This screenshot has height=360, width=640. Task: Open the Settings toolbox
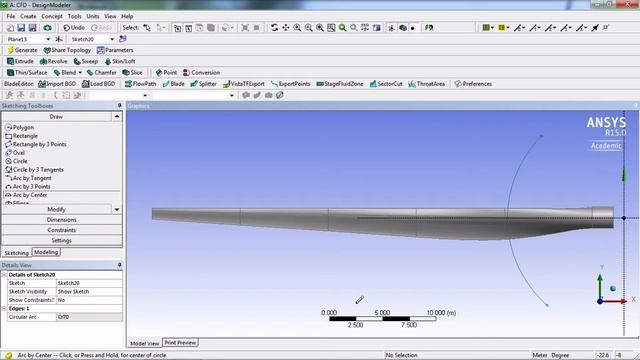click(x=62, y=241)
